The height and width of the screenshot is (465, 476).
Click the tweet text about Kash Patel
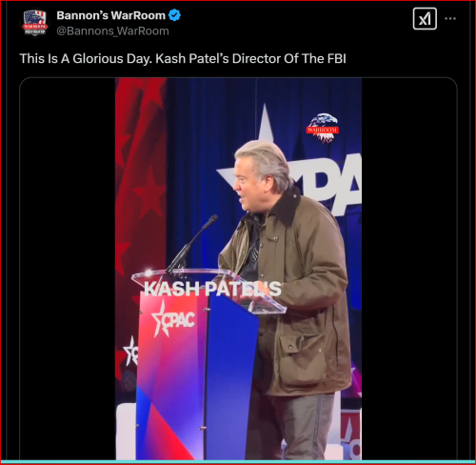click(x=183, y=59)
